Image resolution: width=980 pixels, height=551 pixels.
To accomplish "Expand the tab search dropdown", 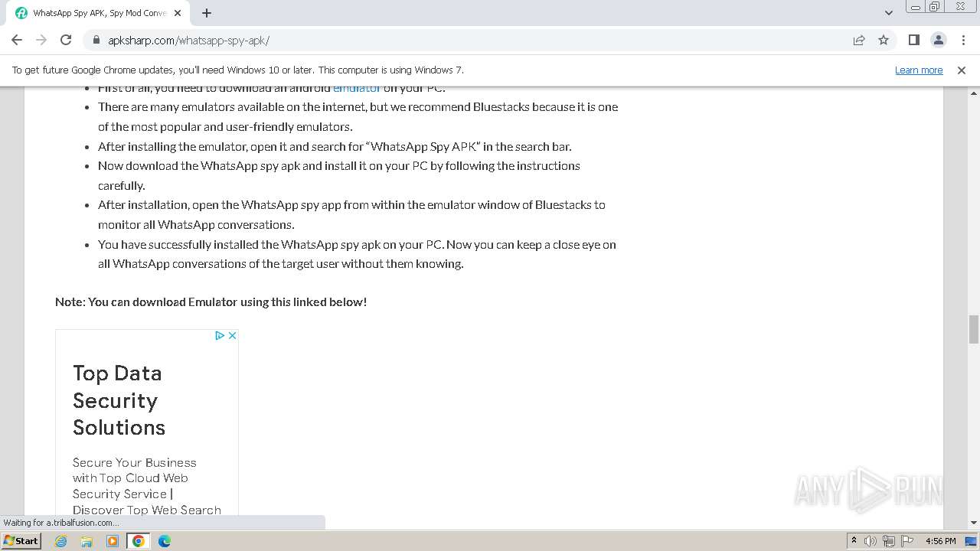I will [889, 13].
